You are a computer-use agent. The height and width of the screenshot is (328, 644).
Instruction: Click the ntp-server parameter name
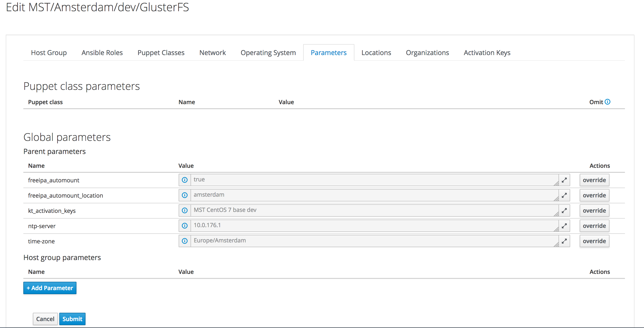coord(42,226)
